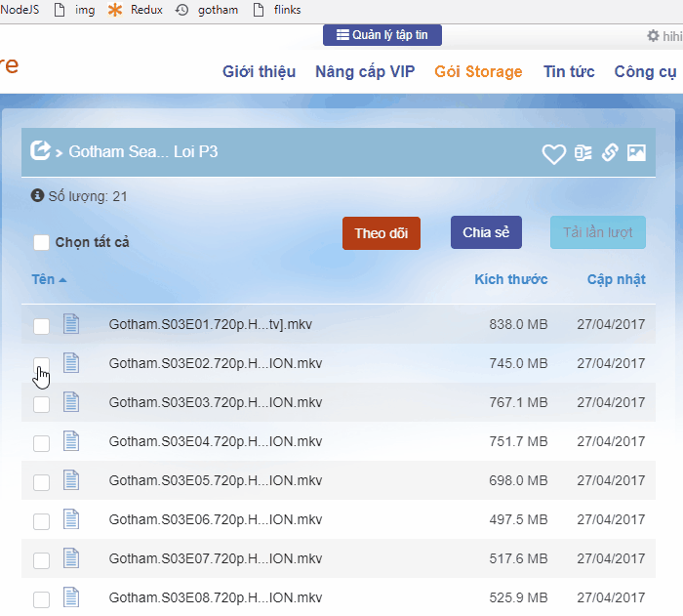Tick the Chọn tất cả checkbox

tap(41, 242)
